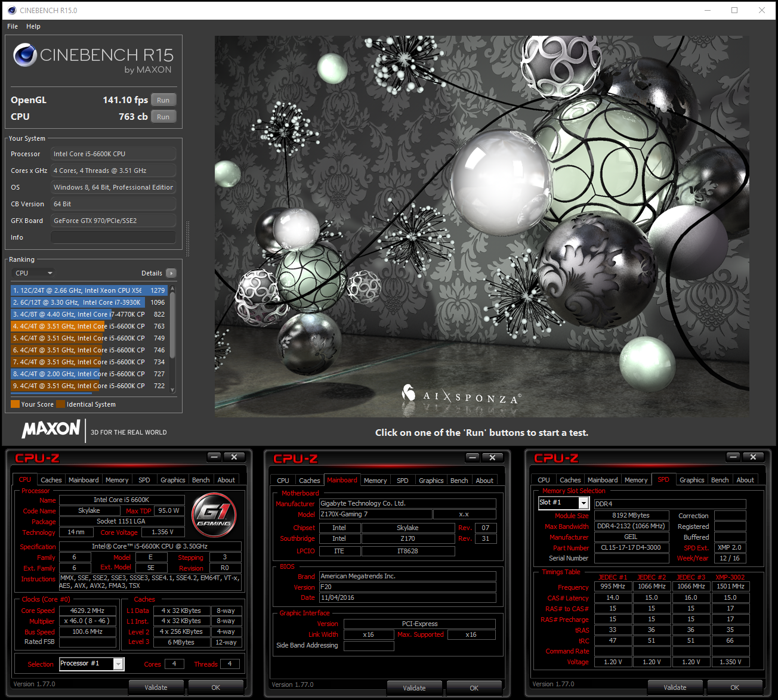
Task: Open CPU tab in middle CPU-Z window
Action: [283, 481]
